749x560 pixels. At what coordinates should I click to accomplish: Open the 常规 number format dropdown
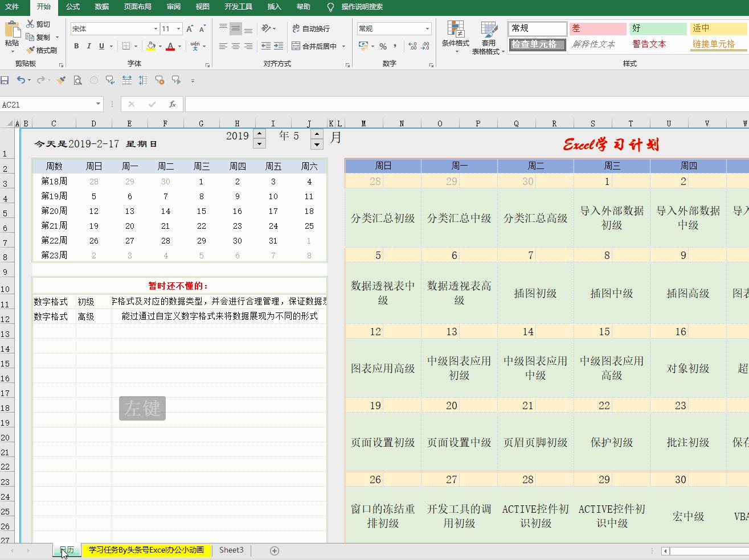(427, 28)
